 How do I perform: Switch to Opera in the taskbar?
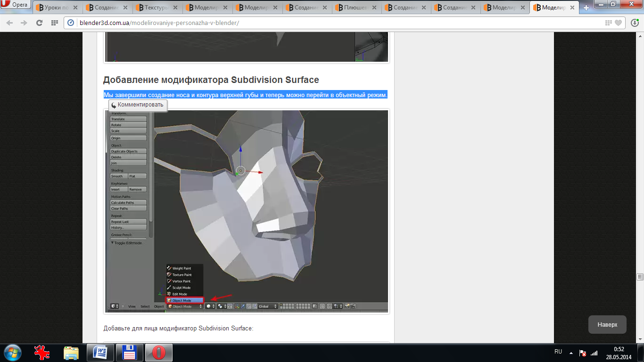[x=158, y=353]
